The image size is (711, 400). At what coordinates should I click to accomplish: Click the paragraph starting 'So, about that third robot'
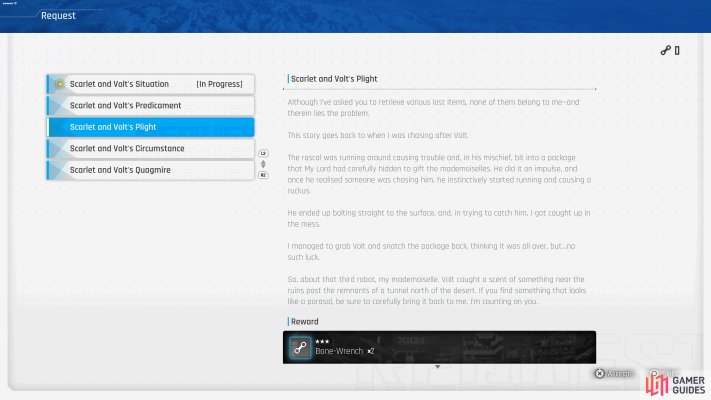(437, 290)
